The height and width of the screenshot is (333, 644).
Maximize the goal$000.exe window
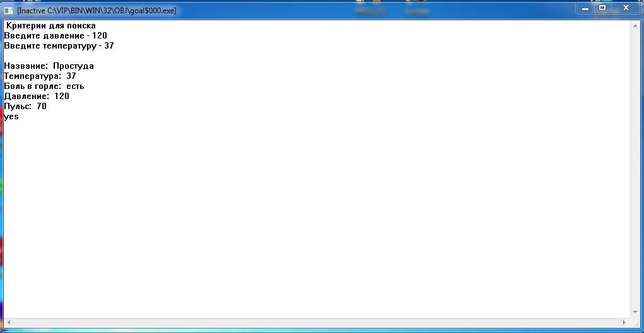pos(602,8)
